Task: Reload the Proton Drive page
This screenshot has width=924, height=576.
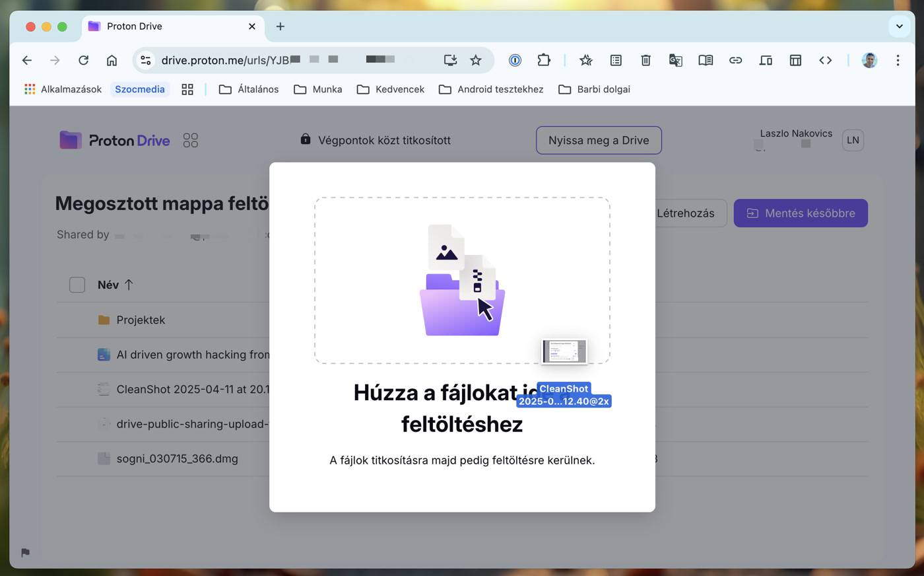Action: tap(83, 60)
